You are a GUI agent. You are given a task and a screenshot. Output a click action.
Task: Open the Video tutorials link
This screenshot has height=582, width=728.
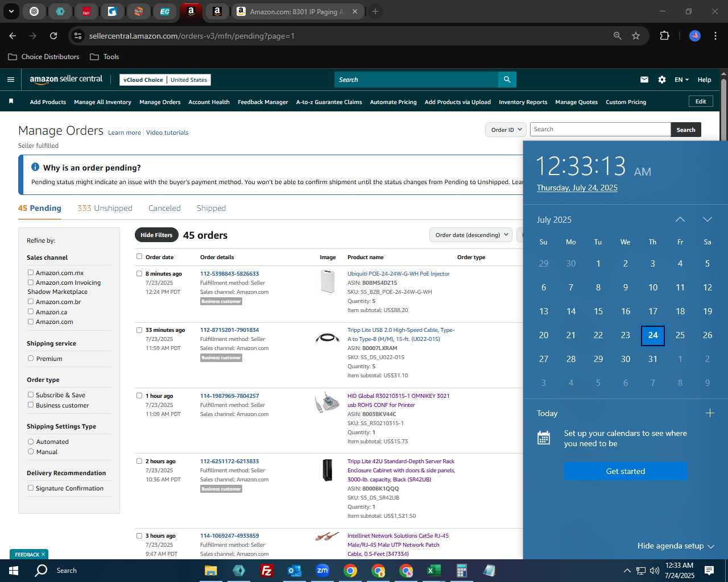[x=167, y=132]
